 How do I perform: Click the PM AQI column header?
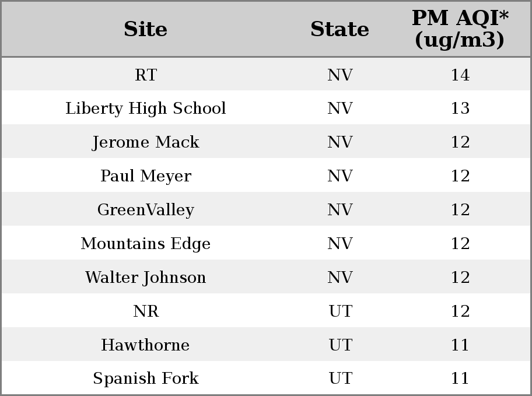(460, 29)
